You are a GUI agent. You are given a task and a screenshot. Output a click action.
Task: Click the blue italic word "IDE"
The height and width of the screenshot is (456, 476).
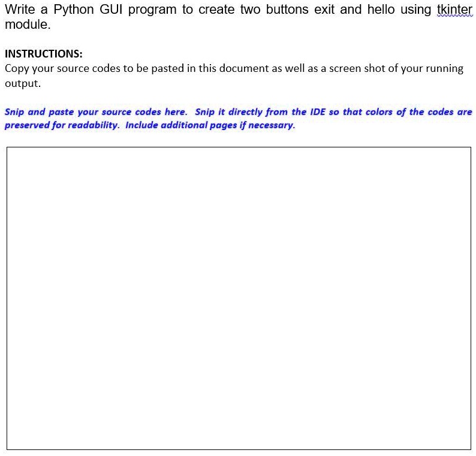pos(318,111)
